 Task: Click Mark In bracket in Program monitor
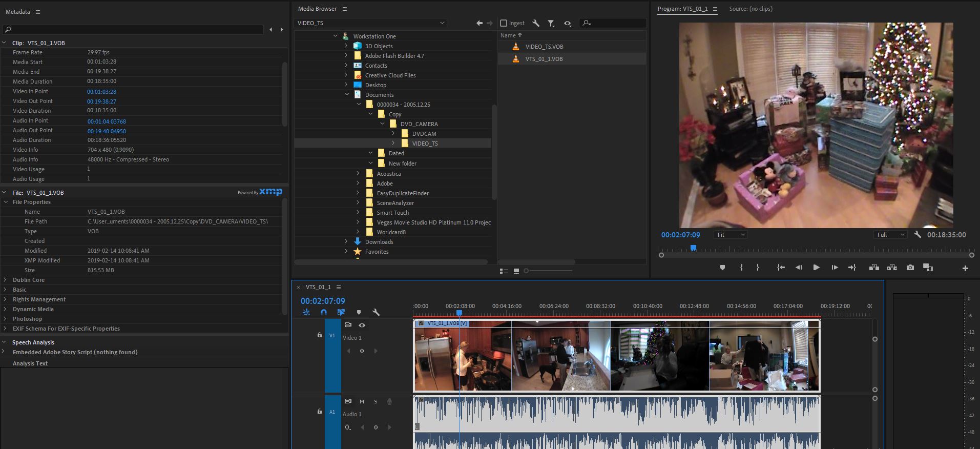(x=741, y=268)
